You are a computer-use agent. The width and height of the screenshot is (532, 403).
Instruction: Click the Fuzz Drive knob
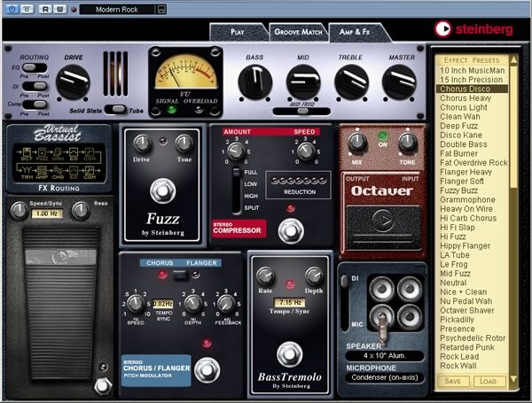tap(142, 143)
